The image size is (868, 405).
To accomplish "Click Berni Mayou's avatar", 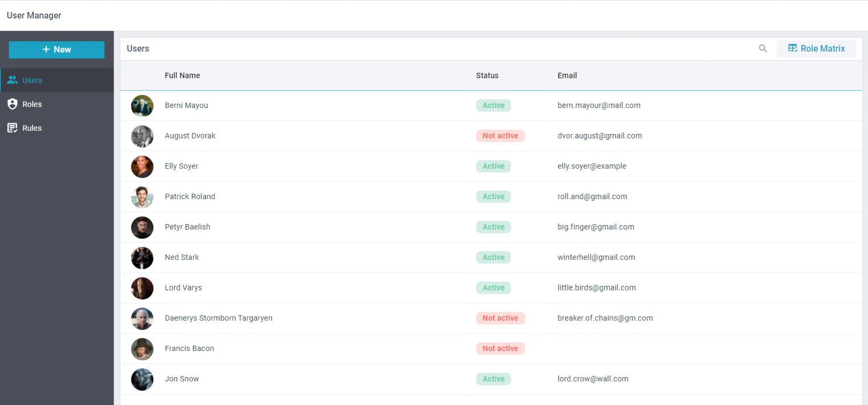I will pos(142,106).
